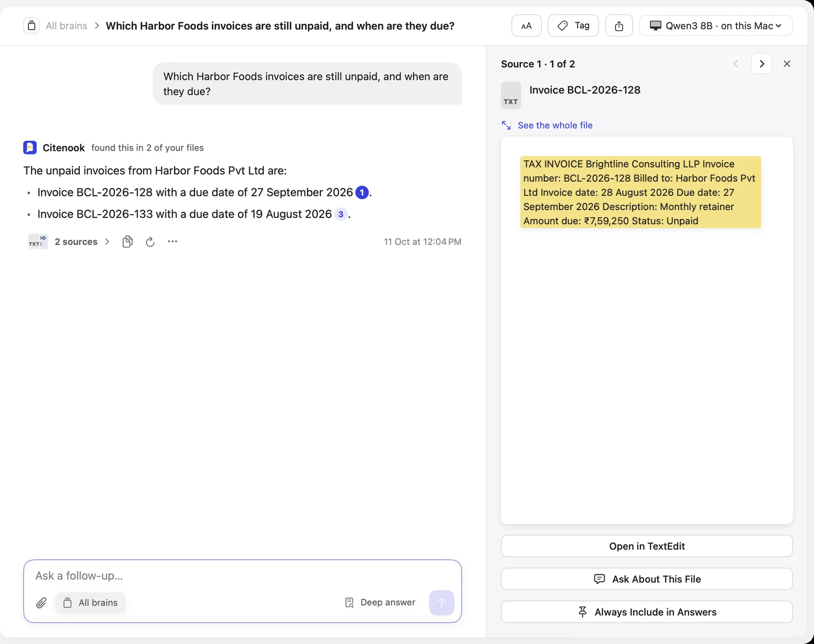The image size is (814, 644).
Task: Click citation marker 3
Action: pyautogui.click(x=341, y=214)
